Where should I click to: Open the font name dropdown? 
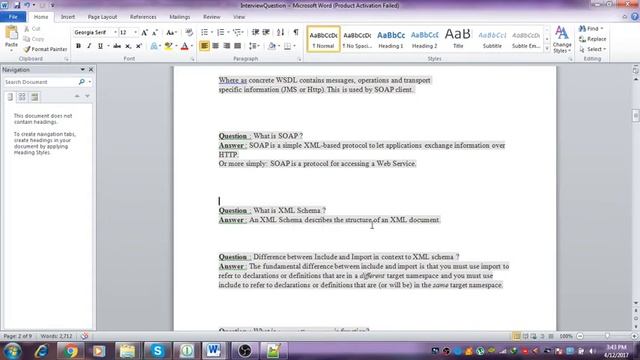tap(115, 32)
